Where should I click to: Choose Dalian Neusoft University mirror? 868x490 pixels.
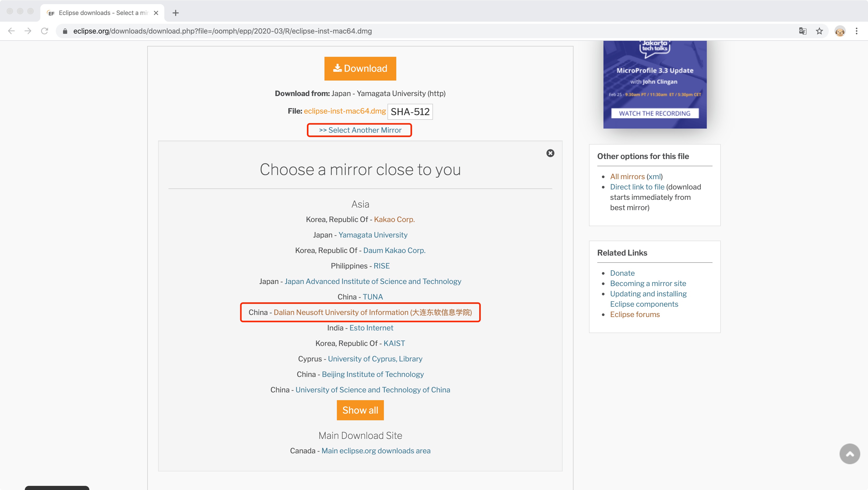(x=373, y=312)
